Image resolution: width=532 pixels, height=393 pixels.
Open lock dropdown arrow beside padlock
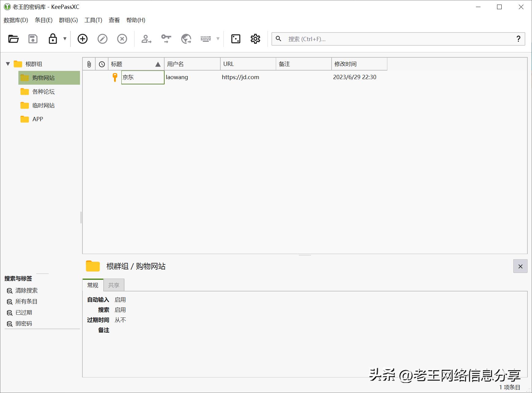[x=65, y=39]
